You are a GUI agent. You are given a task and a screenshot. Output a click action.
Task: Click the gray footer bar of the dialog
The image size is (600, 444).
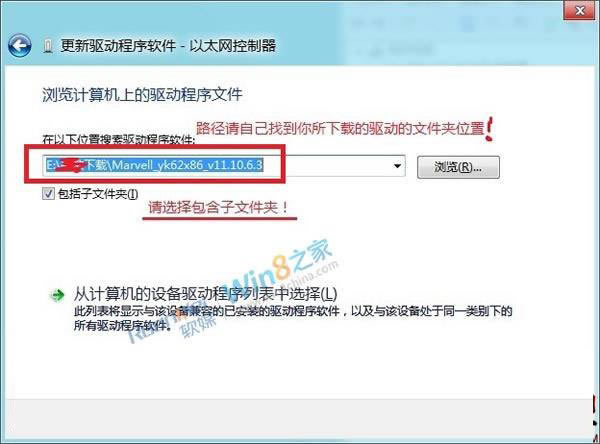(x=300, y=420)
